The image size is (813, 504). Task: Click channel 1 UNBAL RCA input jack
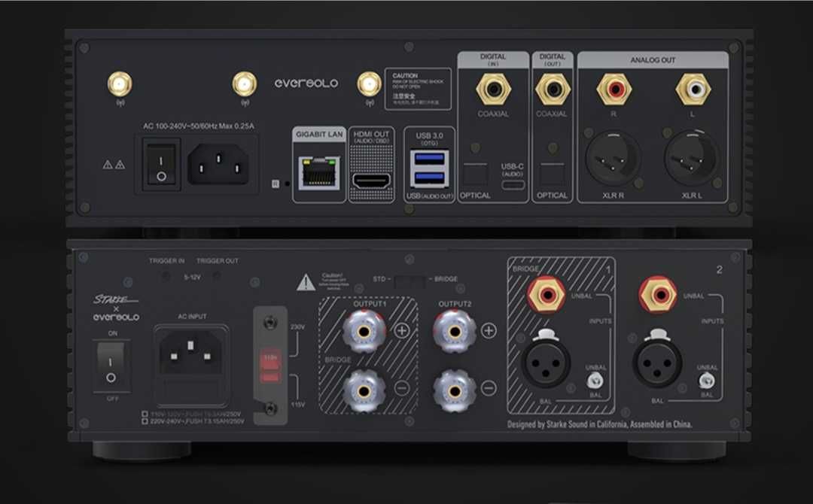pyautogui.click(x=547, y=295)
